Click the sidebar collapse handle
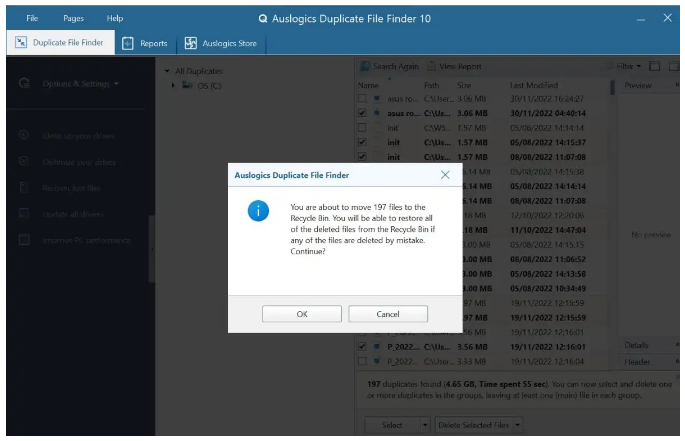The height and width of the screenshot is (441, 685). tap(152, 249)
